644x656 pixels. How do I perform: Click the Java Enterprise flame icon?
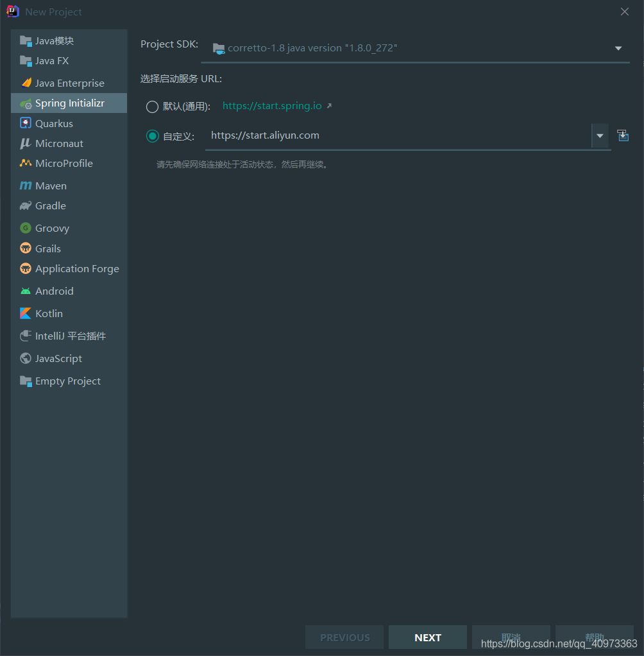[x=26, y=83]
